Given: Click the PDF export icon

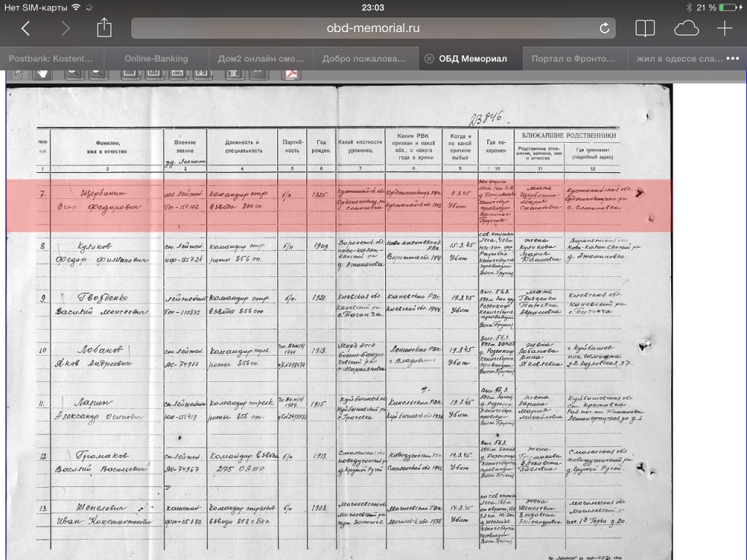Looking at the screenshot, I should tap(291, 74).
